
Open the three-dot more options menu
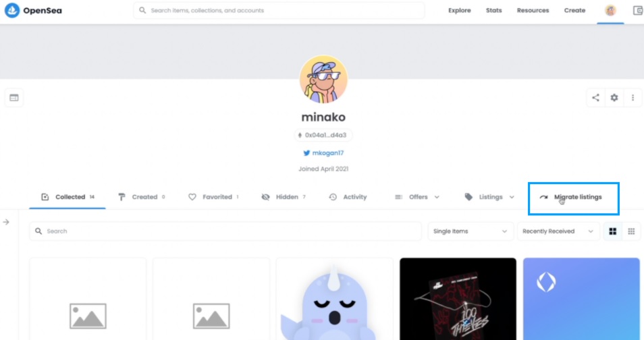[633, 98]
